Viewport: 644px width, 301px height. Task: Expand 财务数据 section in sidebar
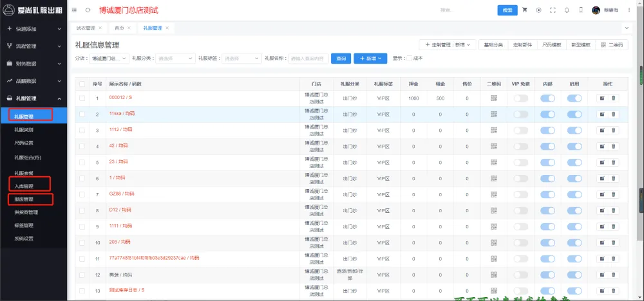33,64
